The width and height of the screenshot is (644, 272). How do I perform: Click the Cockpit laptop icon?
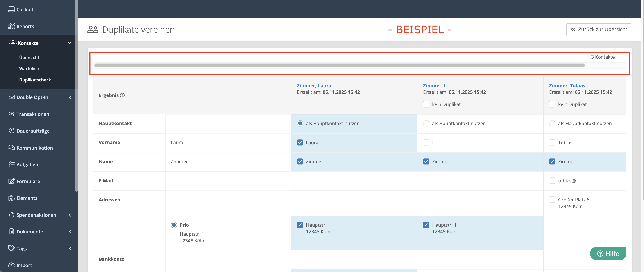tap(11, 9)
